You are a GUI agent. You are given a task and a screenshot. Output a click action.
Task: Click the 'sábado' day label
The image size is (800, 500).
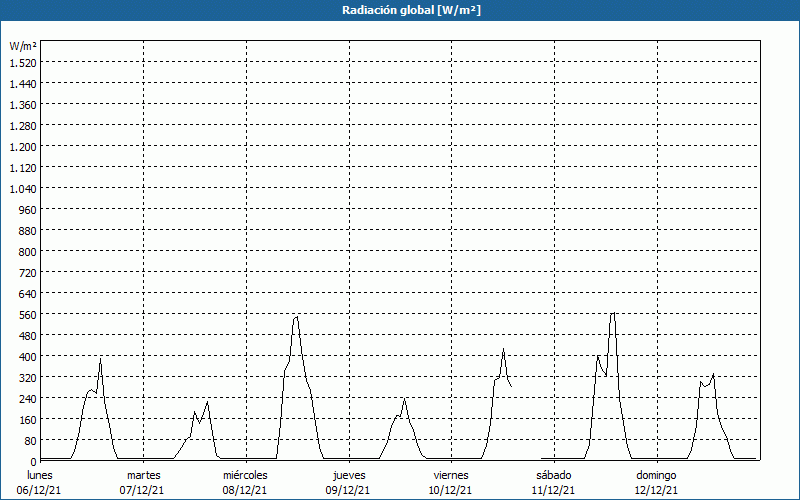(x=554, y=475)
